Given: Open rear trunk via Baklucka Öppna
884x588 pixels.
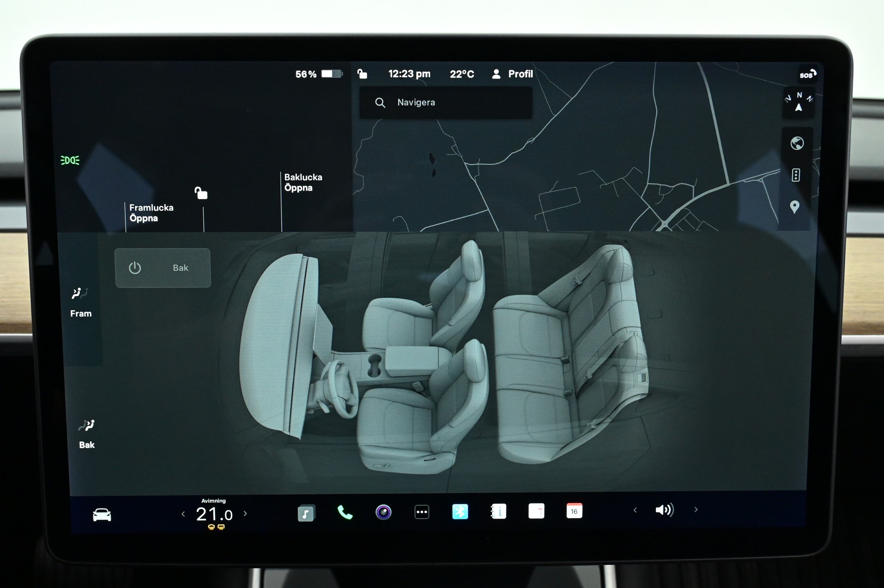Looking at the screenshot, I should click(303, 182).
